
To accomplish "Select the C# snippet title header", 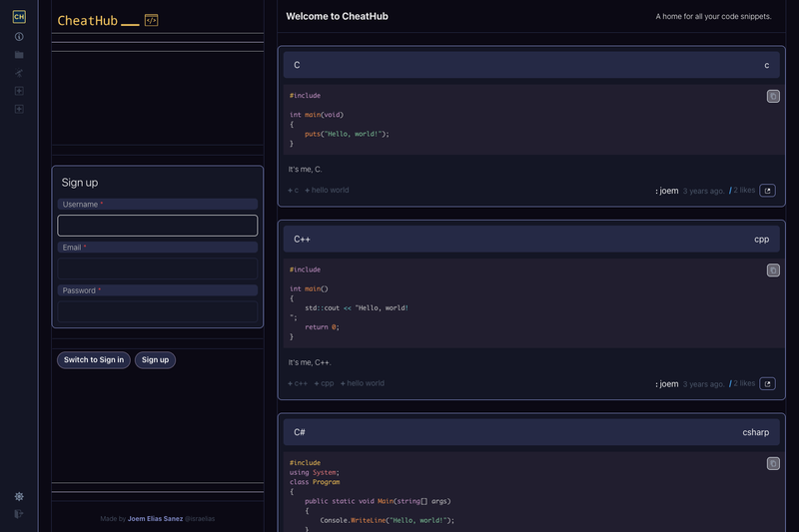I will tap(531, 432).
